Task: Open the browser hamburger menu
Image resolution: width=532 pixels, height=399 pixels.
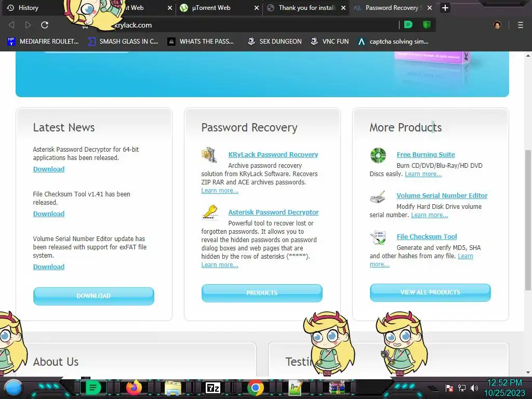Action: click(x=521, y=25)
